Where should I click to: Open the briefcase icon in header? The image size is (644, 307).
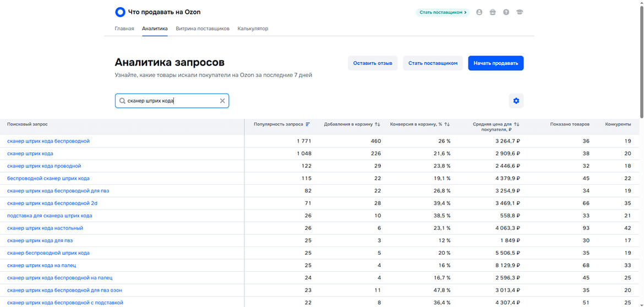[x=493, y=12]
